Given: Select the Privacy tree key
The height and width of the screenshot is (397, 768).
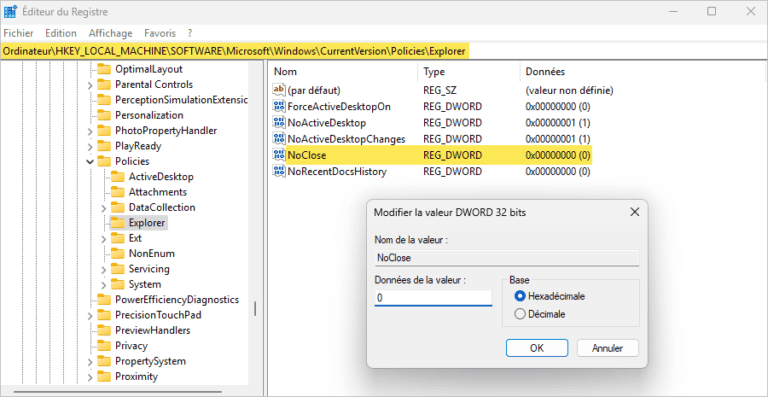Looking at the screenshot, I should pos(131,346).
